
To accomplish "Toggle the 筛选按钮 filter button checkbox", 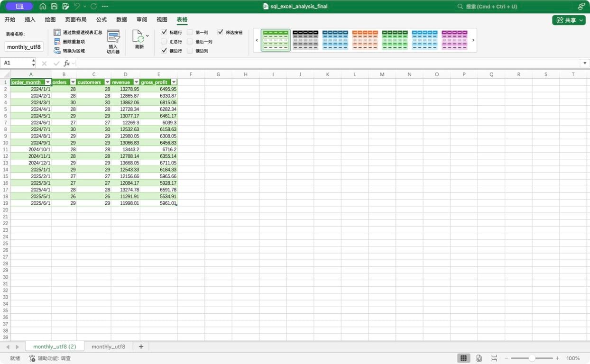I will [221, 32].
